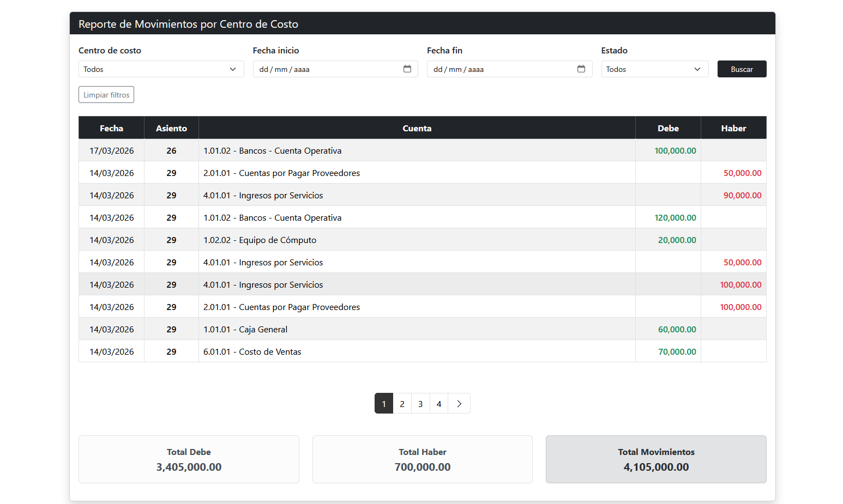This screenshot has width=843, height=504.
Task: Select the Total Movimientos summary card
Action: click(x=656, y=459)
